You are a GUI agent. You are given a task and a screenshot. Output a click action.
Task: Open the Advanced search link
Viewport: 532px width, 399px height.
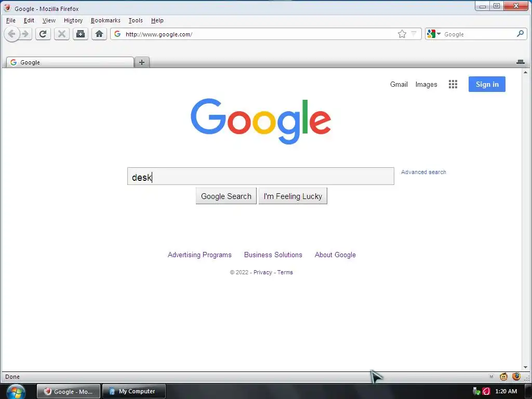423,172
